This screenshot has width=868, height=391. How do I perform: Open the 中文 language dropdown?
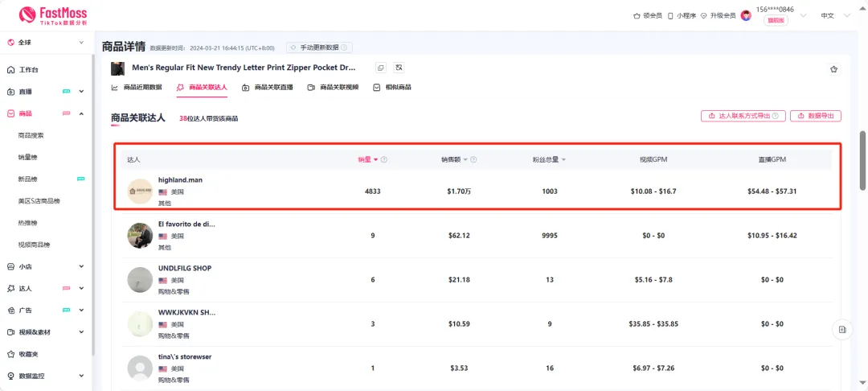click(x=834, y=15)
